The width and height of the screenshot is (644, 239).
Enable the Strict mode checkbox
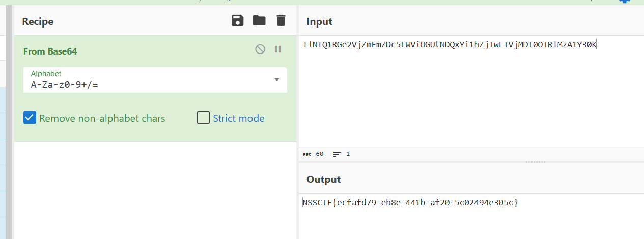click(x=203, y=118)
